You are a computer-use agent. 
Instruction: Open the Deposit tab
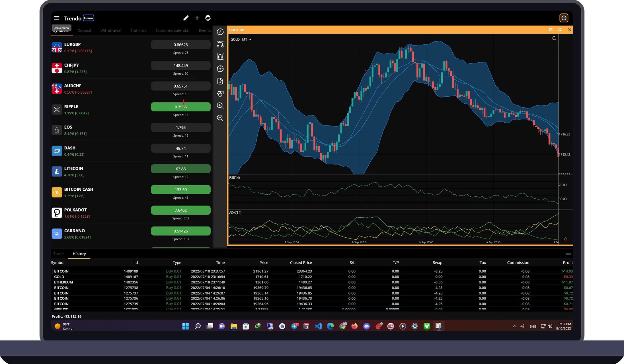click(84, 30)
